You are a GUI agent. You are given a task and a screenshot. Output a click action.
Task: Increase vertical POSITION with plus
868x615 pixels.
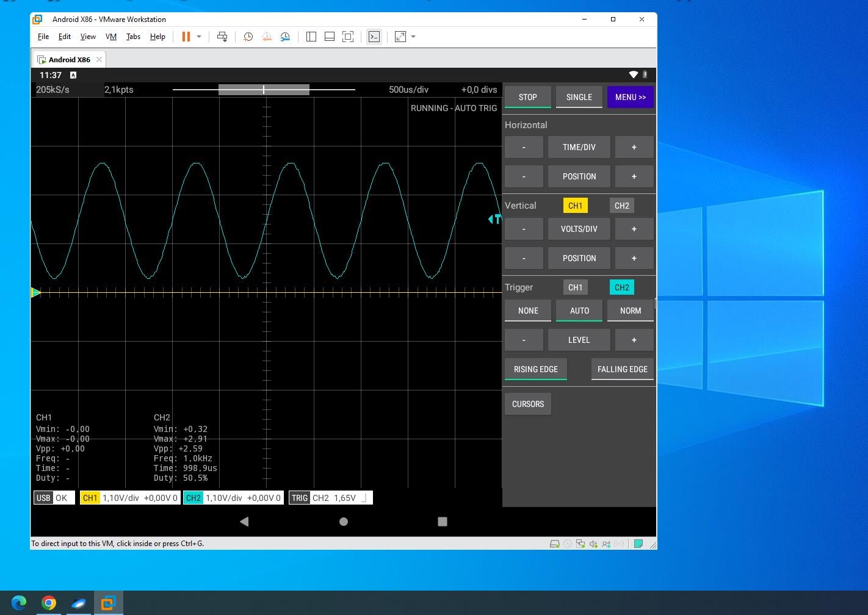(x=634, y=258)
